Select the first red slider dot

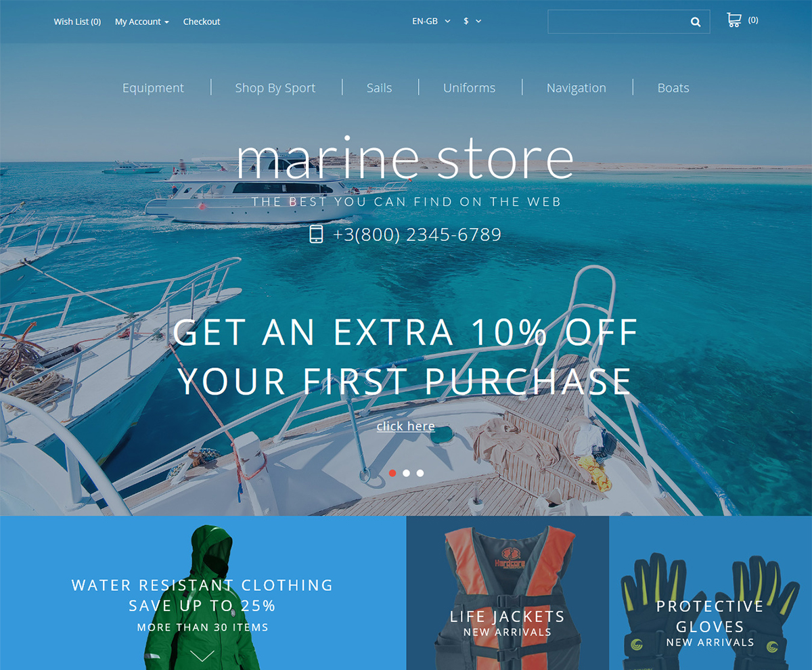pos(392,473)
